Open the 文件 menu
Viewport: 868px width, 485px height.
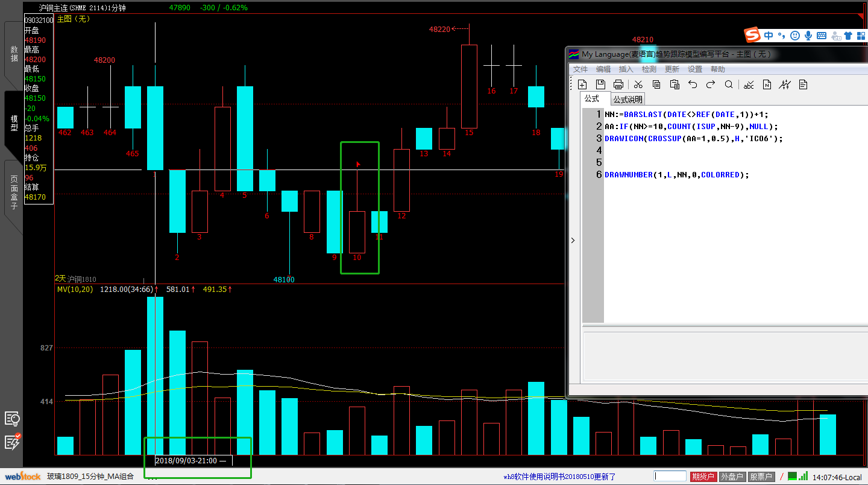580,69
